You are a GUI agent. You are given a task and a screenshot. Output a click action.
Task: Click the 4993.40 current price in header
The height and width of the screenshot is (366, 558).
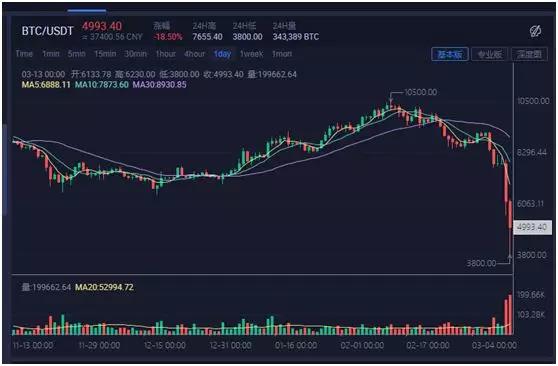102,26
